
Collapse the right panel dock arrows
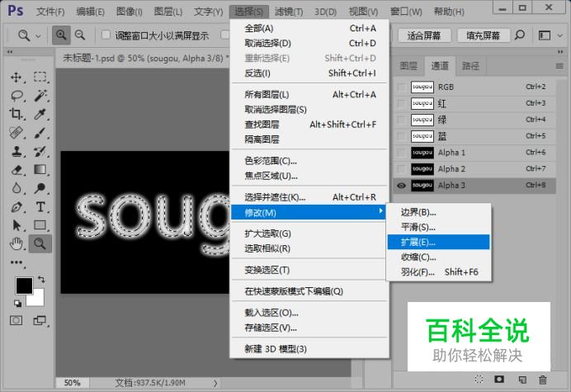[x=559, y=52]
